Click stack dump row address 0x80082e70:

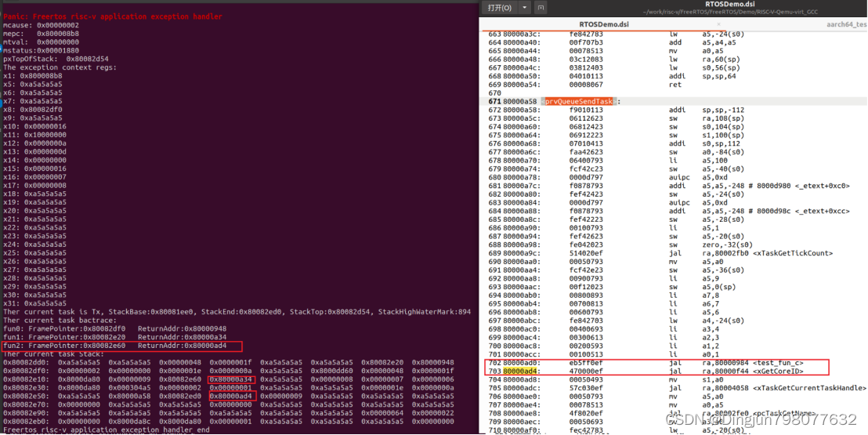[26, 404]
